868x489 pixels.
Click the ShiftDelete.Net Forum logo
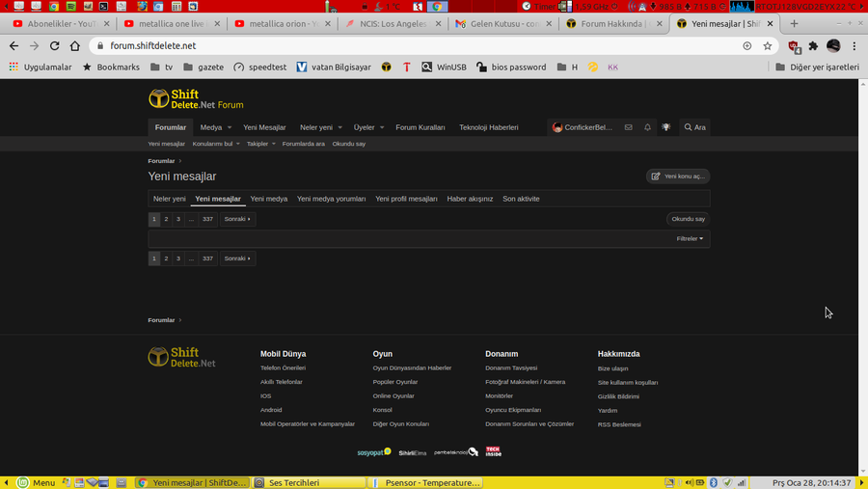196,98
